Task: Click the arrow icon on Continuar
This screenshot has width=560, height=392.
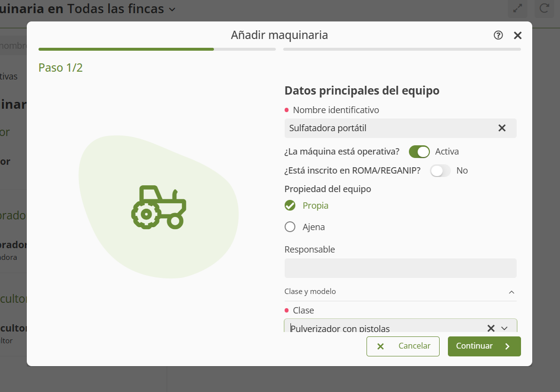Action: point(507,346)
